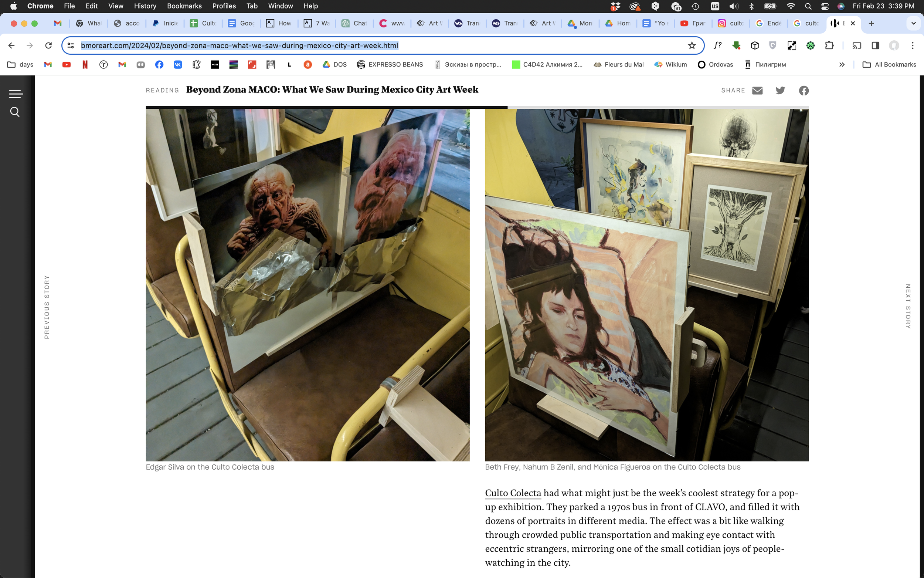924x578 pixels.
Task: Switch to the Chat tab
Action: pos(355,23)
